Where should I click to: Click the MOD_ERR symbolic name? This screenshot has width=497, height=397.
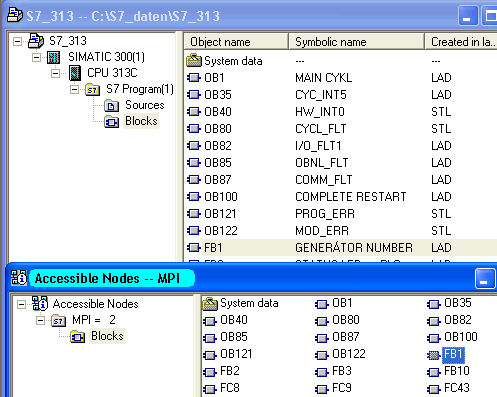point(322,231)
